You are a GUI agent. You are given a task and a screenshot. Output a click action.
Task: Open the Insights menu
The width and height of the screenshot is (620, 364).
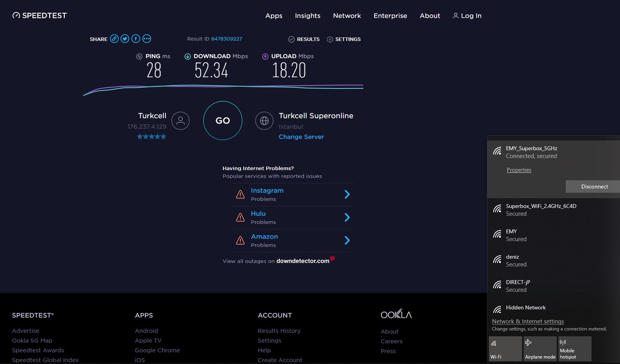pyautogui.click(x=307, y=16)
